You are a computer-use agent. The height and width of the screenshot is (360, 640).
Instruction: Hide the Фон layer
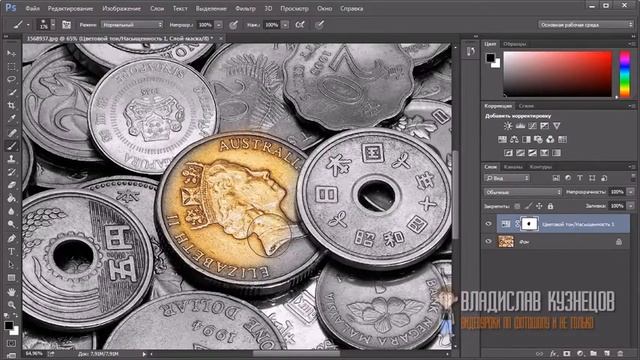[488, 242]
